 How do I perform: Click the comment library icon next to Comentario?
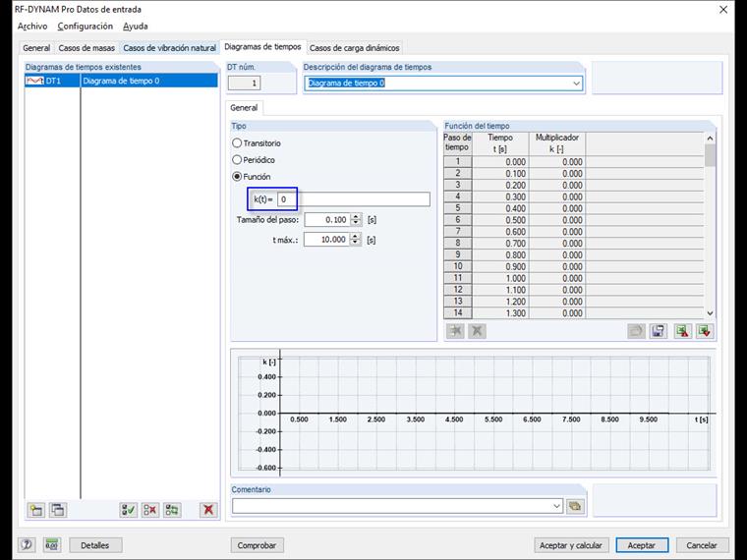[575, 506]
